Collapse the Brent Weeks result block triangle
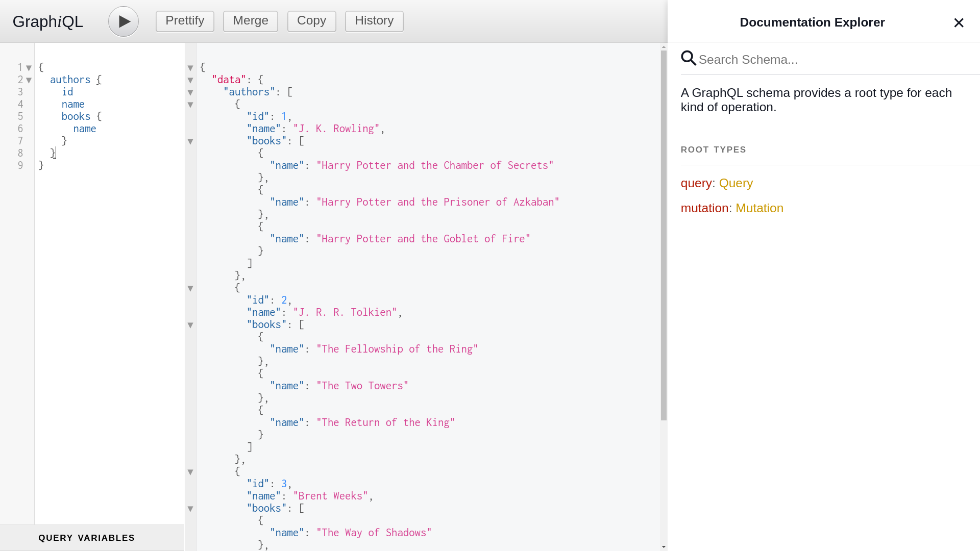 190,472
